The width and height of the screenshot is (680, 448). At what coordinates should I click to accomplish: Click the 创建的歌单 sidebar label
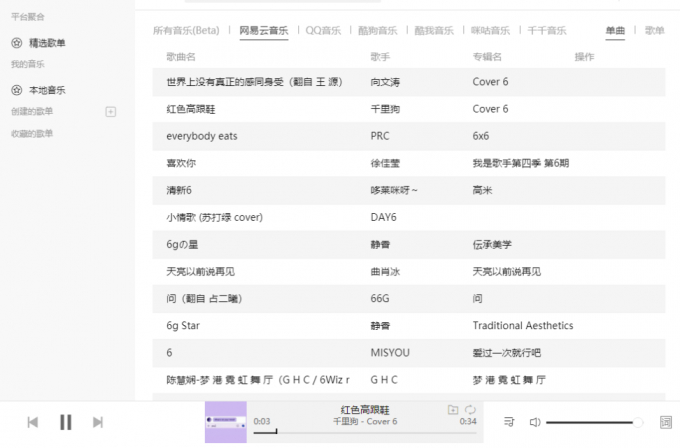click(x=32, y=111)
